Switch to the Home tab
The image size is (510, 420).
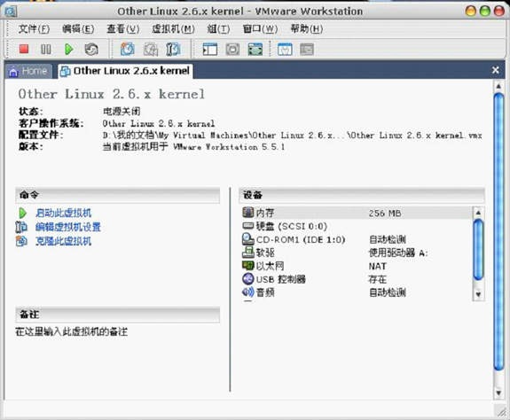tap(28, 71)
